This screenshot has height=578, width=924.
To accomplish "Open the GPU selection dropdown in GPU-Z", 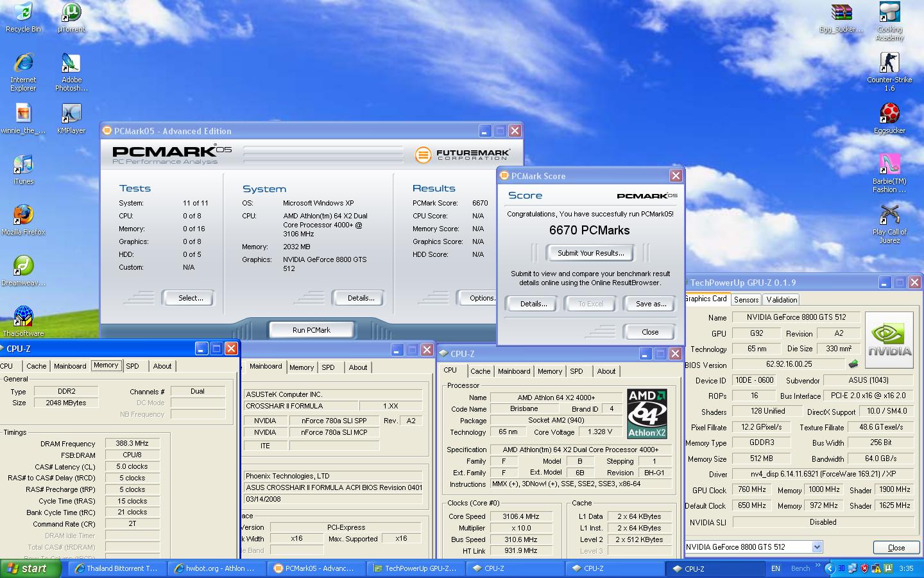I will (x=817, y=547).
